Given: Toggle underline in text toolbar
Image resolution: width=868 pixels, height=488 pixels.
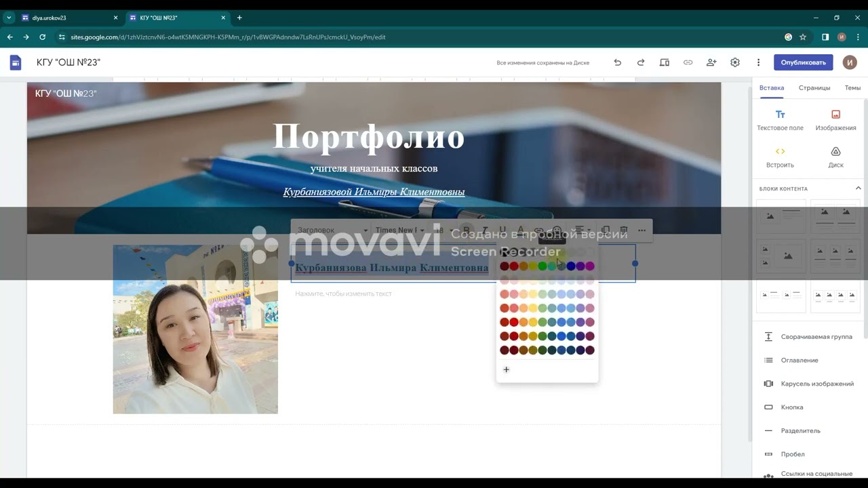Looking at the screenshot, I should tap(502, 230).
